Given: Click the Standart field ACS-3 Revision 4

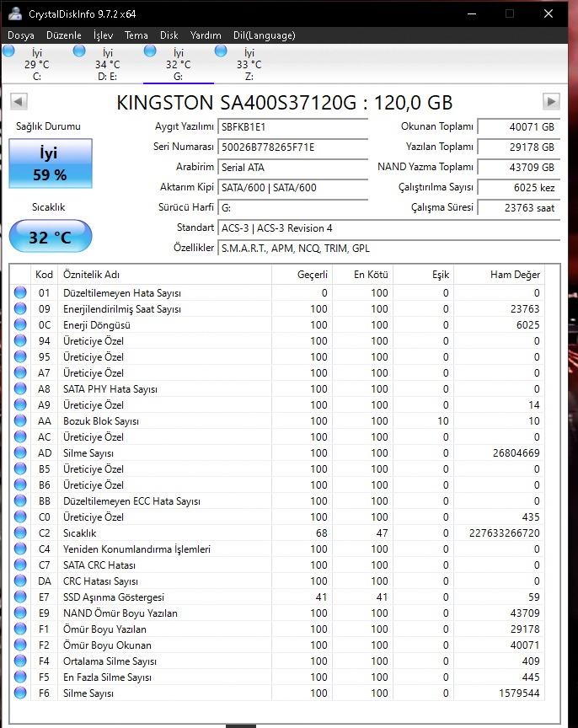Looking at the screenshot, I should (389, 228).
